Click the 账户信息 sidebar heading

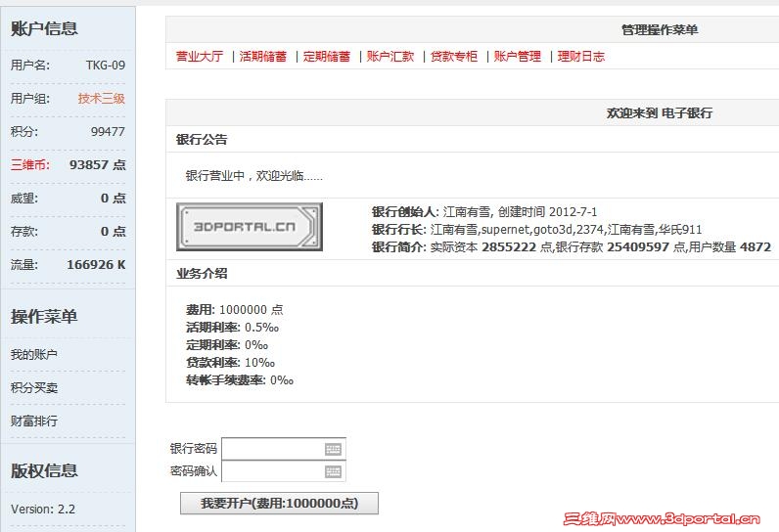tap(44, 28)
